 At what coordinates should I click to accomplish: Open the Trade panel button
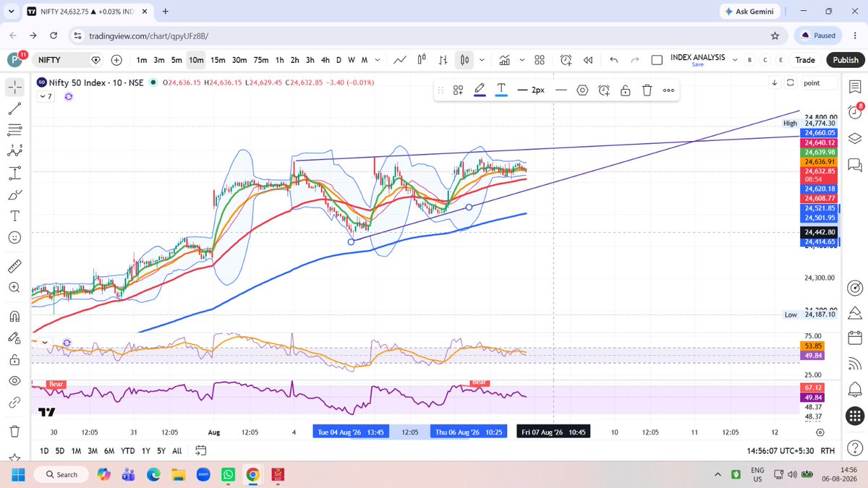click(x=805, y=60)
